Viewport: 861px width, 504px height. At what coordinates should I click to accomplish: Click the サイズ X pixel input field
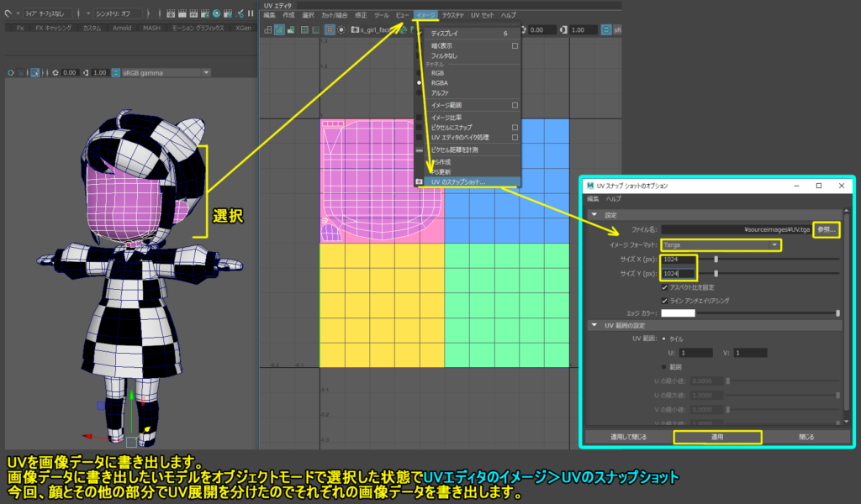[679, 259]
